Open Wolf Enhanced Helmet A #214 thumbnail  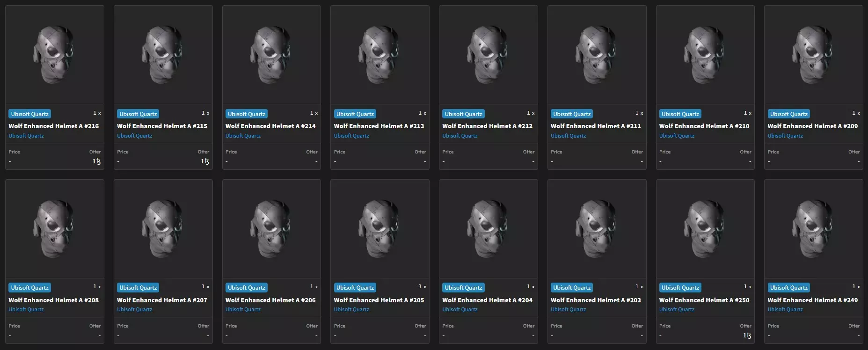271,55
